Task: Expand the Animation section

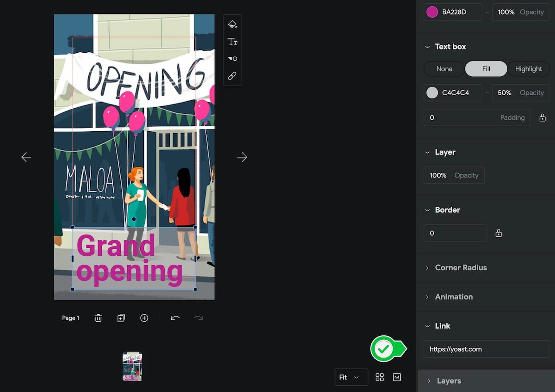Action: [454, 297]
